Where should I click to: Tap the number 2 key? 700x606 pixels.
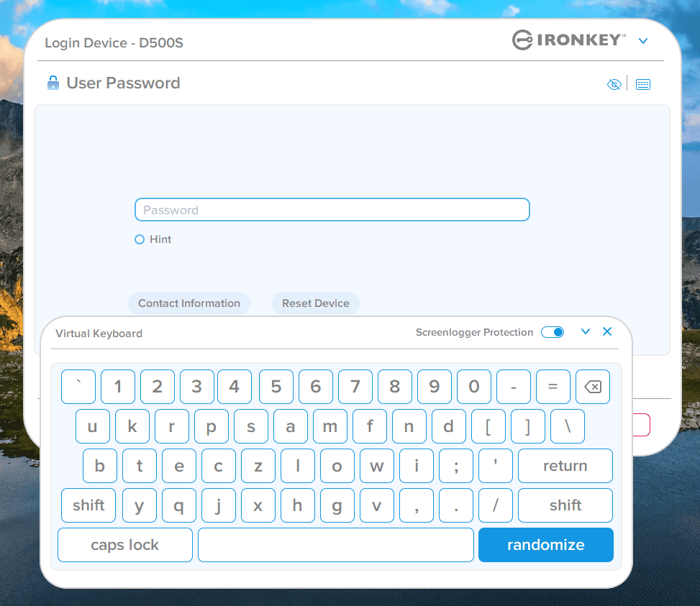(x=157, y=387)
